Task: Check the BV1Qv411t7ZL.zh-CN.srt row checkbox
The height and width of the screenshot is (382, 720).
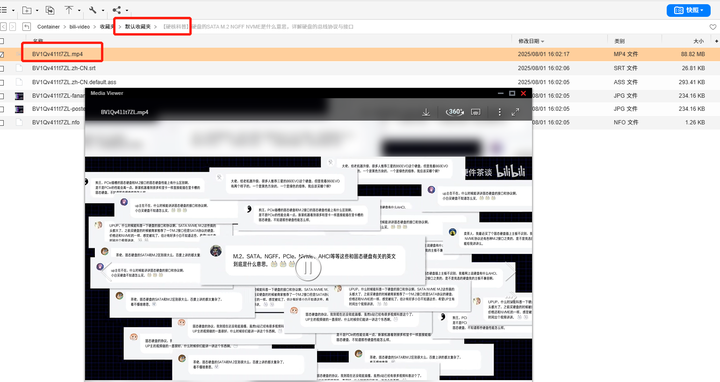Action: click(2, 68)
